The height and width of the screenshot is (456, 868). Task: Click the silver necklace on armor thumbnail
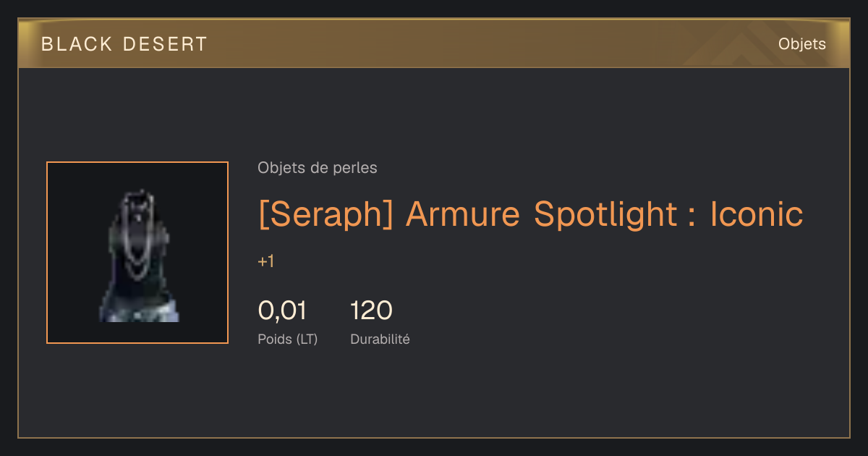(138, 235)
